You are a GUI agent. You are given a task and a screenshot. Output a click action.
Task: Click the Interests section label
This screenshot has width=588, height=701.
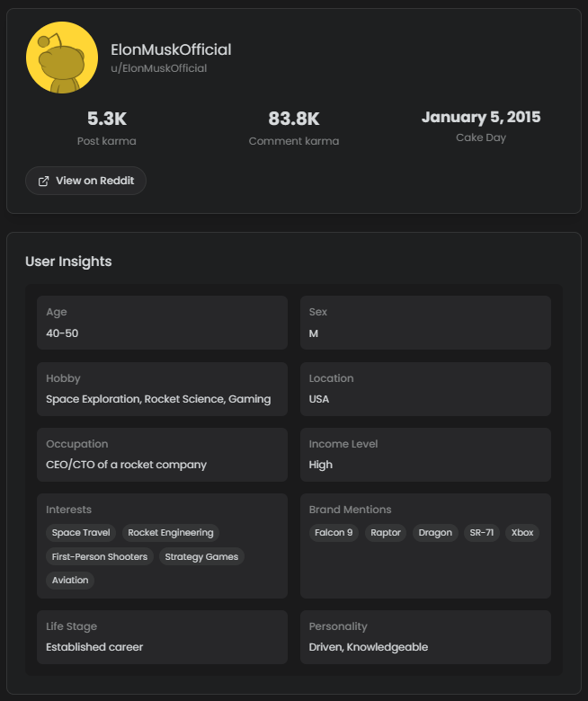pyautogui.click(x=69, y=510)
